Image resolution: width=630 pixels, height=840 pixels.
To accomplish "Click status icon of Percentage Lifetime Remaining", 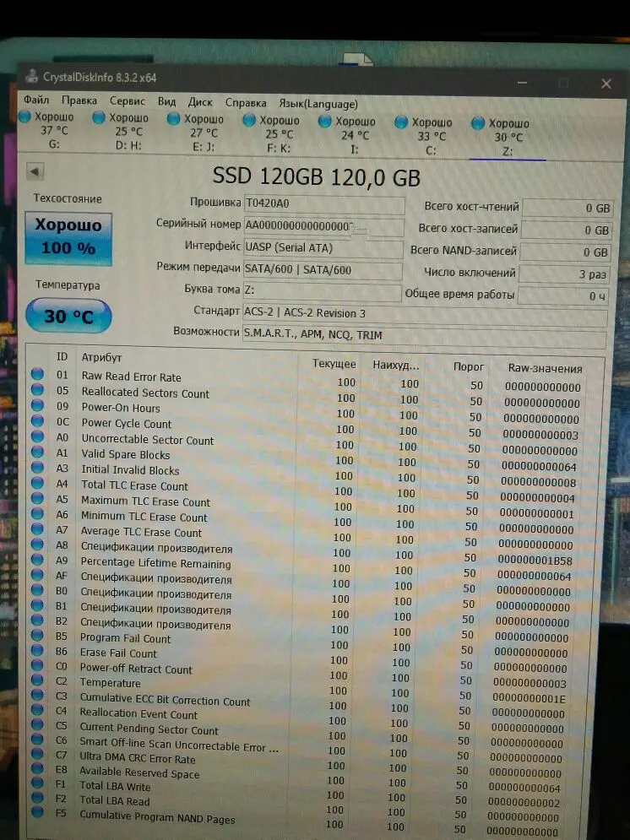I will (37, 559).
